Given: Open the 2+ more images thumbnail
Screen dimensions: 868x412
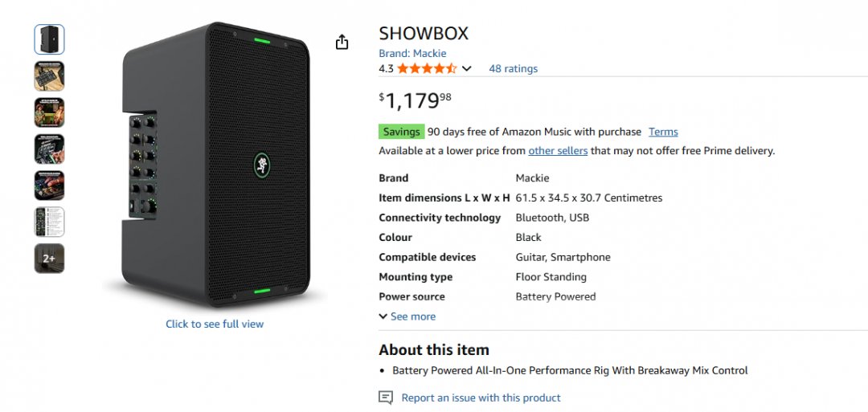Looking at the screenshot, I should coord(49,259).
